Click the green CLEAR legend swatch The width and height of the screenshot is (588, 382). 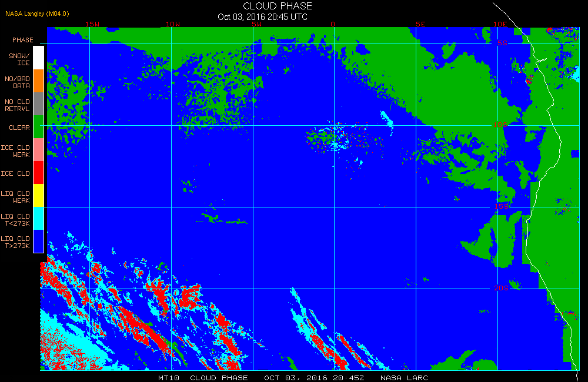click(39, 126)
